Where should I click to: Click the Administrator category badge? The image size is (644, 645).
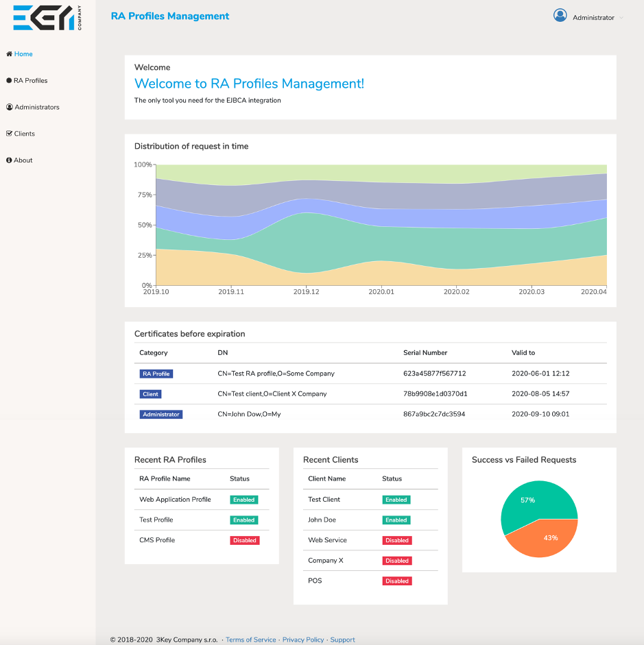tap(160, 414)
